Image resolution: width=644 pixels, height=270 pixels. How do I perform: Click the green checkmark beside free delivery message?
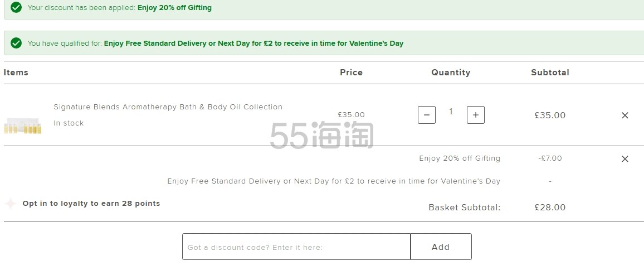click(16, 43)
